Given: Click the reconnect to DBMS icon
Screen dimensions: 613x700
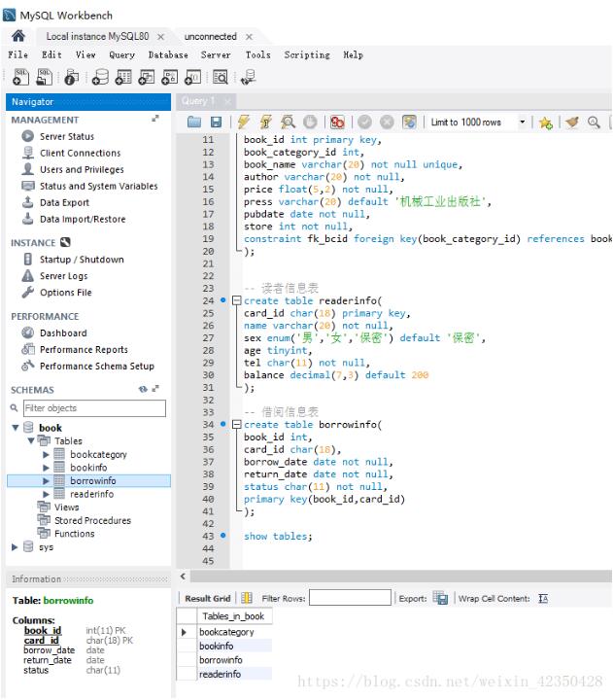Looking at the screenshot, I should pos(249,78).
